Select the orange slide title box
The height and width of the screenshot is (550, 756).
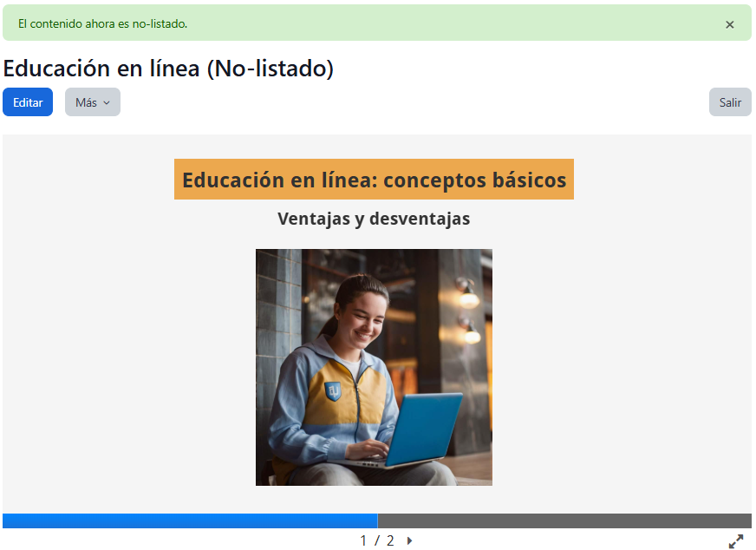tap(374, 180)
